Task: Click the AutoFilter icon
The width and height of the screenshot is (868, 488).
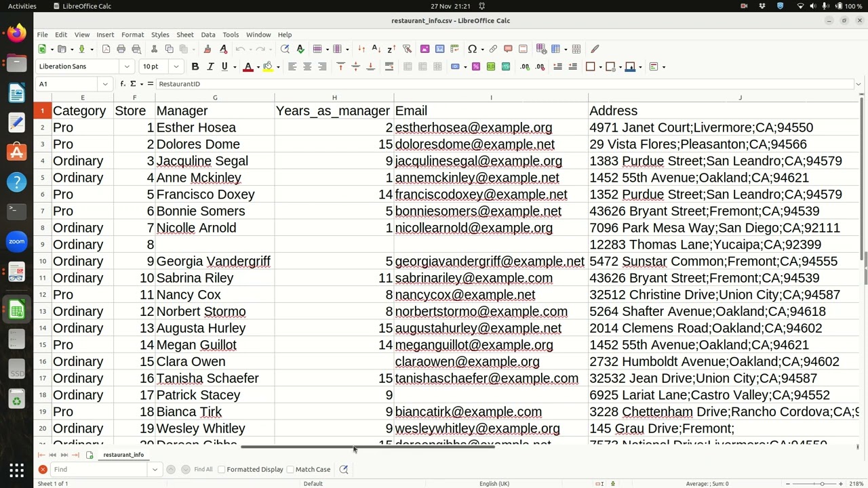Action: click(x=407, y=49)
